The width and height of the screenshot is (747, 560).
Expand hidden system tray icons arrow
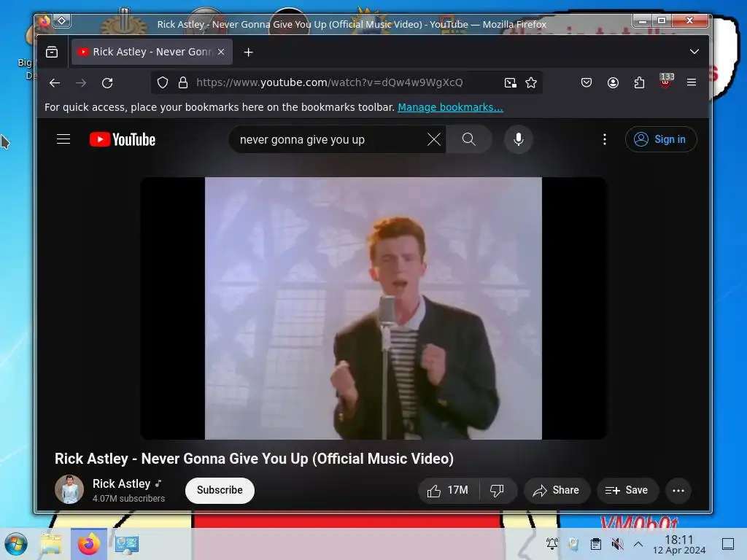638,544
